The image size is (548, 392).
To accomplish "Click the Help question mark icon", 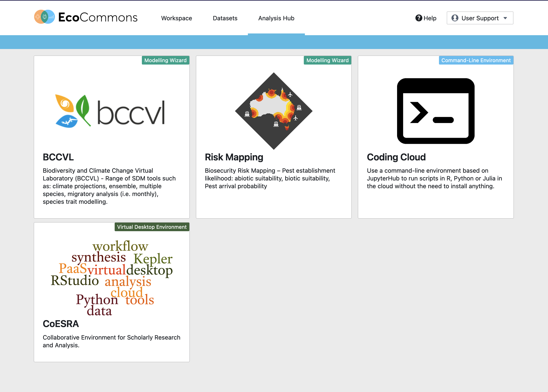I will 419,18.
